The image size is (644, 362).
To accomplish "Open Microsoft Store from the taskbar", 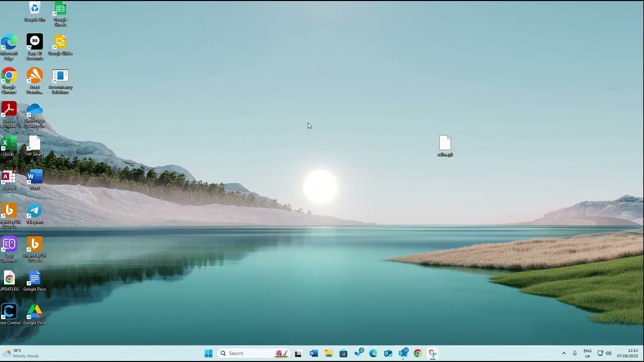I will (x=343, y=353).
